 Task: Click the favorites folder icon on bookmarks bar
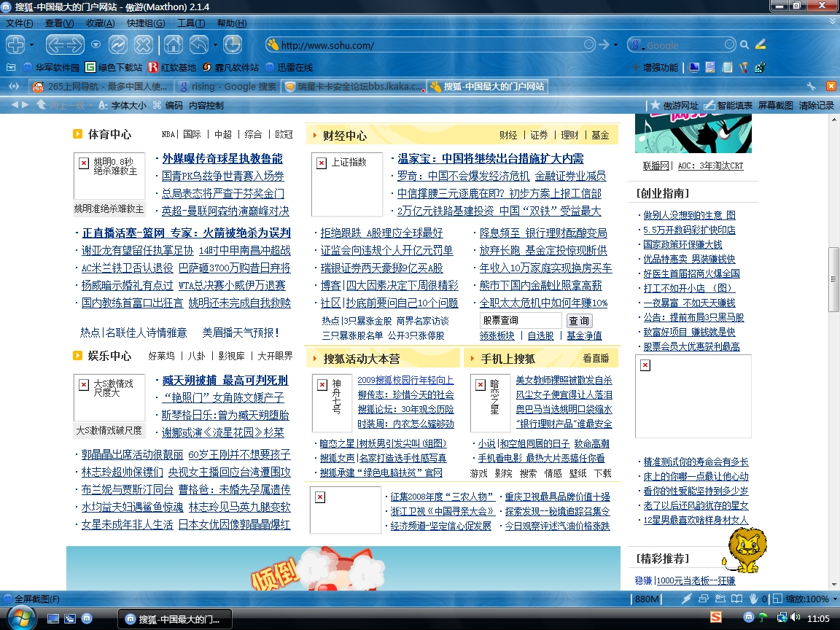[11, 67]
